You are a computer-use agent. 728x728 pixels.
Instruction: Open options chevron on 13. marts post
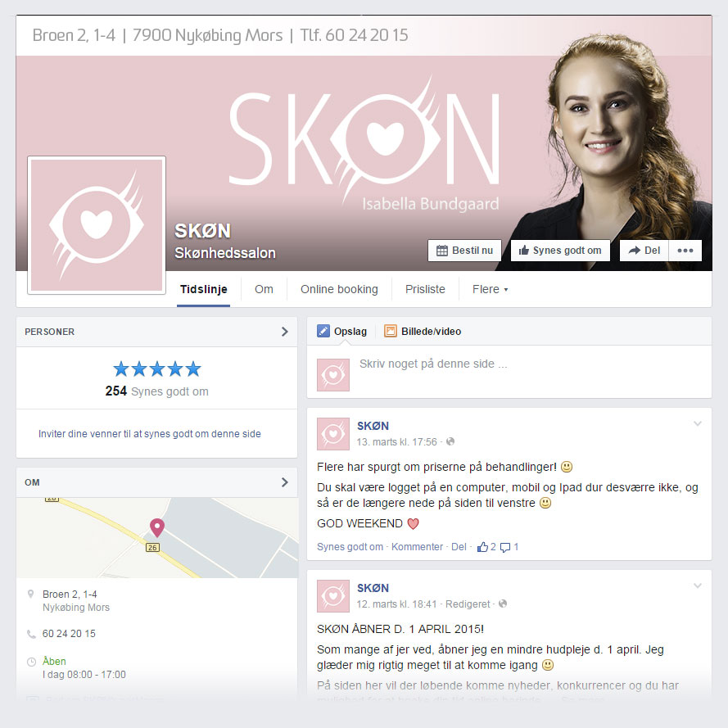[698, 423]
